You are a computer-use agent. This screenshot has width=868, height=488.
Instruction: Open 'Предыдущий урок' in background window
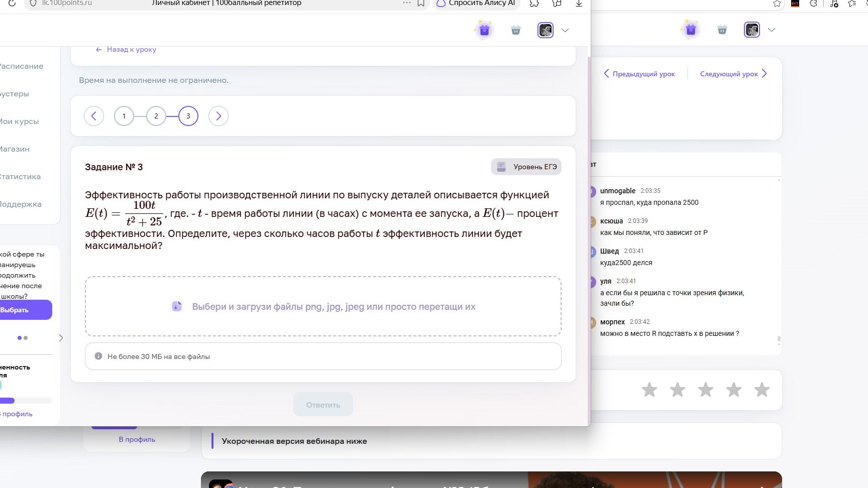pos(639,74)
